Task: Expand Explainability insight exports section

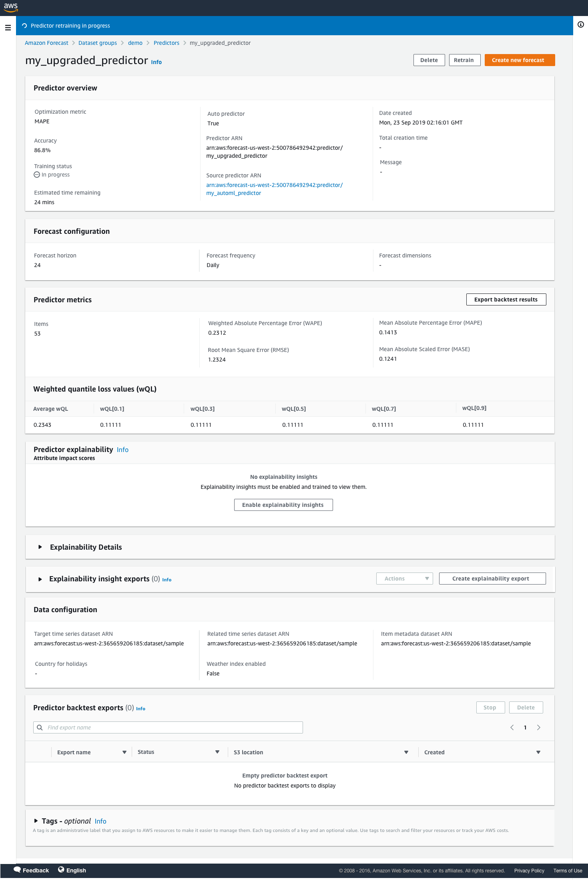Action: point(40,579)
